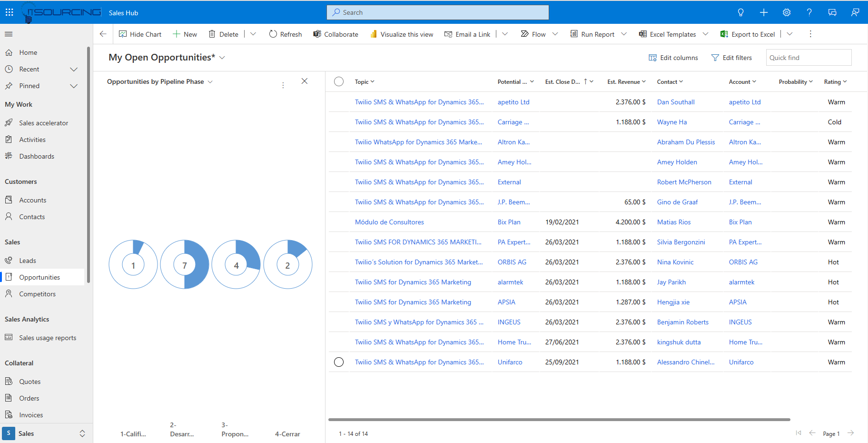
Task: Expand the Recent section in sidebar
Action: tap(74, 69)
